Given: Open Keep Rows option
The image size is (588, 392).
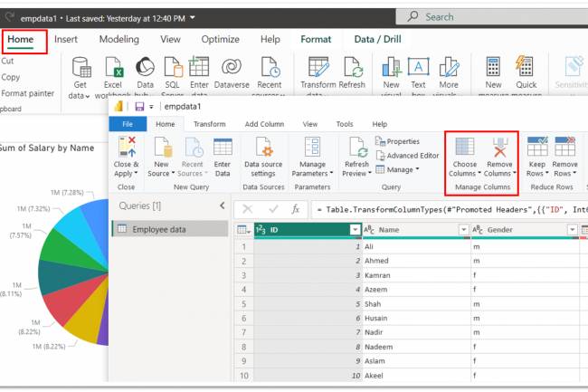Looking at the screenshot, I should (x=537, y=157).
